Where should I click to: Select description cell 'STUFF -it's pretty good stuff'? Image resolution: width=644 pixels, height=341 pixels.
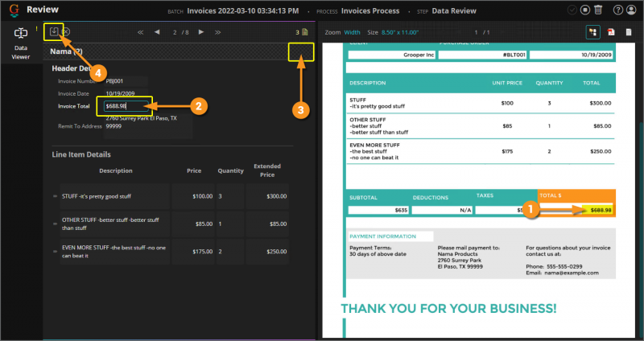pyautogui.click(x=114, y=196)
